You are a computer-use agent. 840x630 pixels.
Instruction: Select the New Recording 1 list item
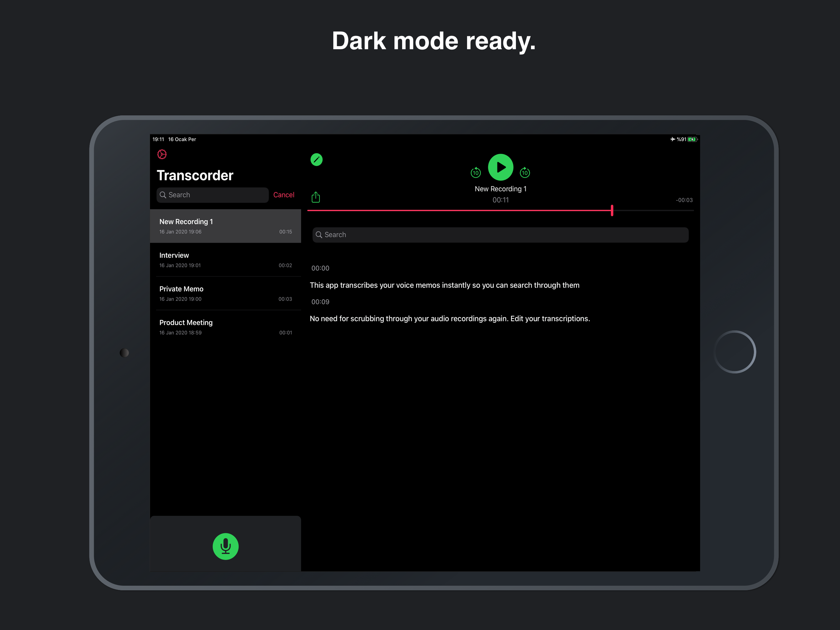click(x=225, y=226)
